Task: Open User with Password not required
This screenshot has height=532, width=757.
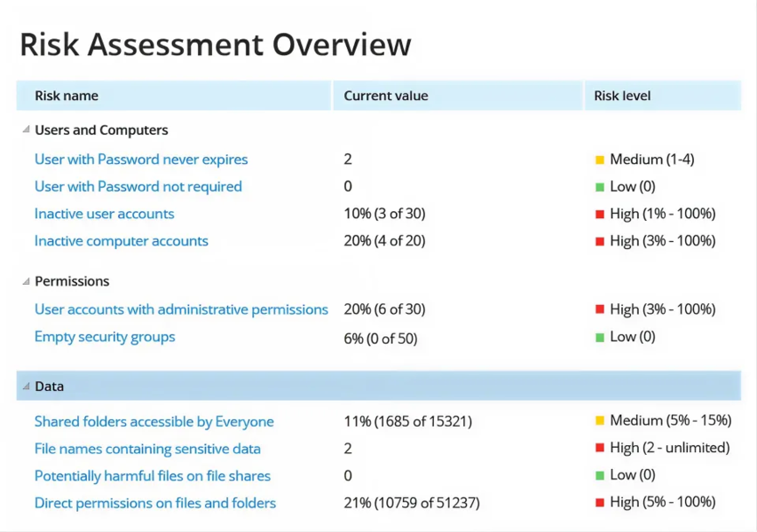Action: pyautogui.click(x=138, y=186)
